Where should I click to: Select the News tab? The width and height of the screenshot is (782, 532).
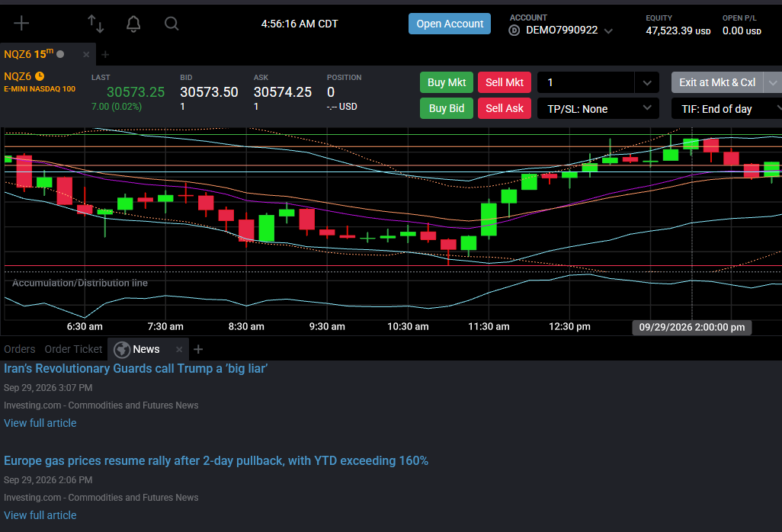[x=146, y=350]
